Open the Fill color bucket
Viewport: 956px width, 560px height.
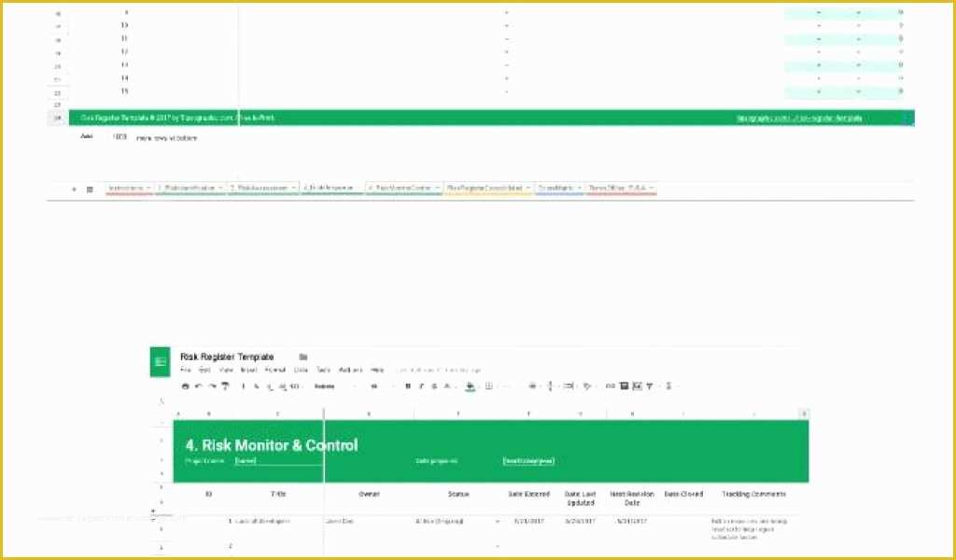471,386
